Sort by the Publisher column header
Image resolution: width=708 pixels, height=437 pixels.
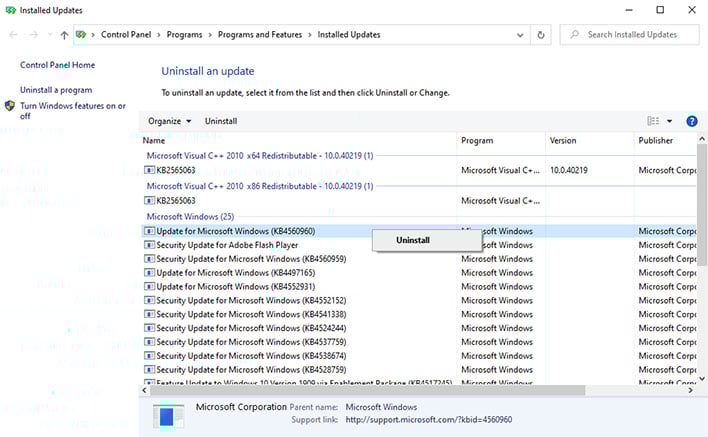click(666, 140)
